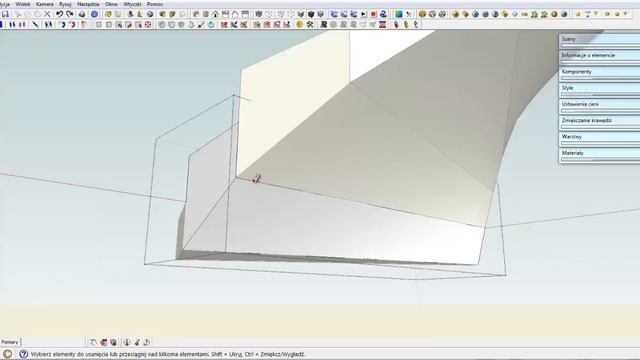This screenshot has height=360, width=640.
Task: Expand the Materiały panel
Action: (600, 153)
